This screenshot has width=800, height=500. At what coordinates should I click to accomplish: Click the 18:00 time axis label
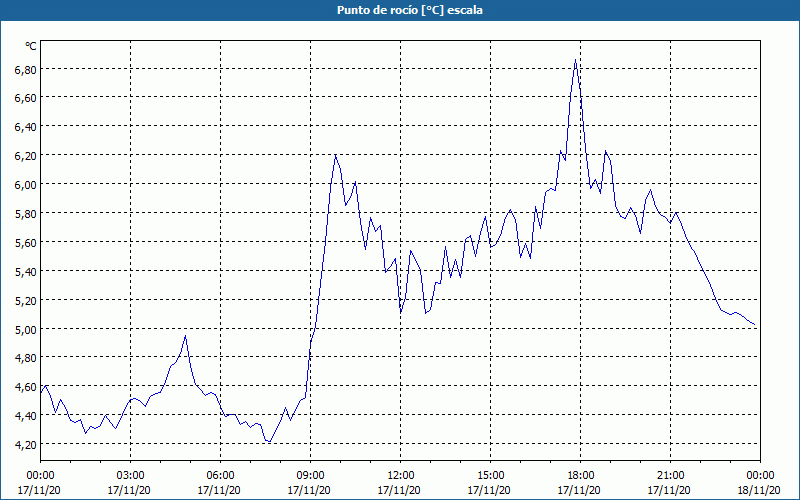click(x=581, y=476)
